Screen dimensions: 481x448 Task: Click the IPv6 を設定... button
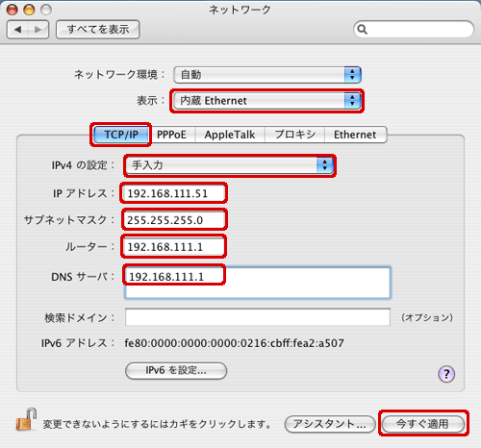(x=176, y=371)
